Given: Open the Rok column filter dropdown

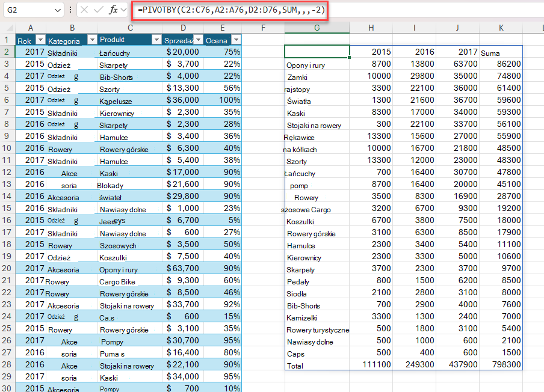Looking at the screenshot, I should click(41, 40).
